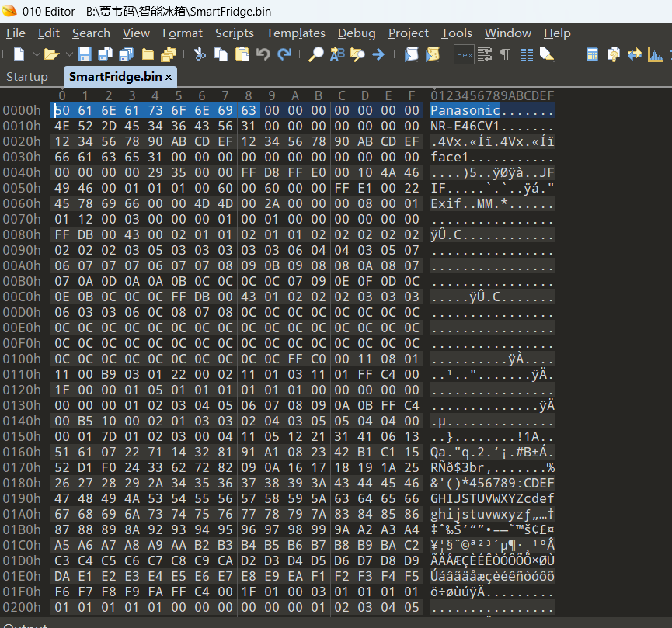Cut selection with the scissors icon
The width and height of the screenshot is (672, 628).
coord(200,54)
